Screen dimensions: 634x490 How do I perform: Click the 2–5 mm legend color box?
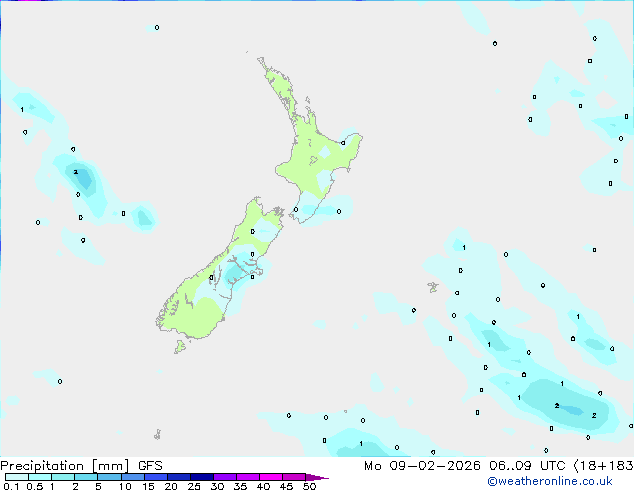coord(86,477)
